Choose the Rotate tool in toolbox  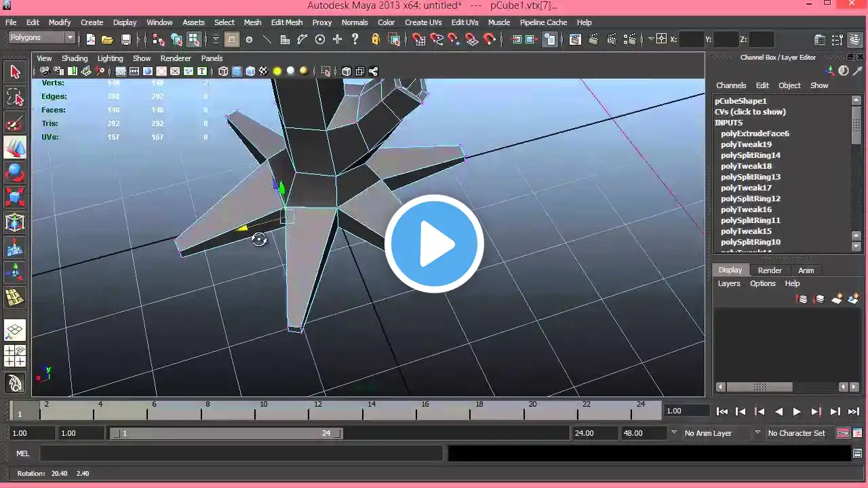coord(15,172)
